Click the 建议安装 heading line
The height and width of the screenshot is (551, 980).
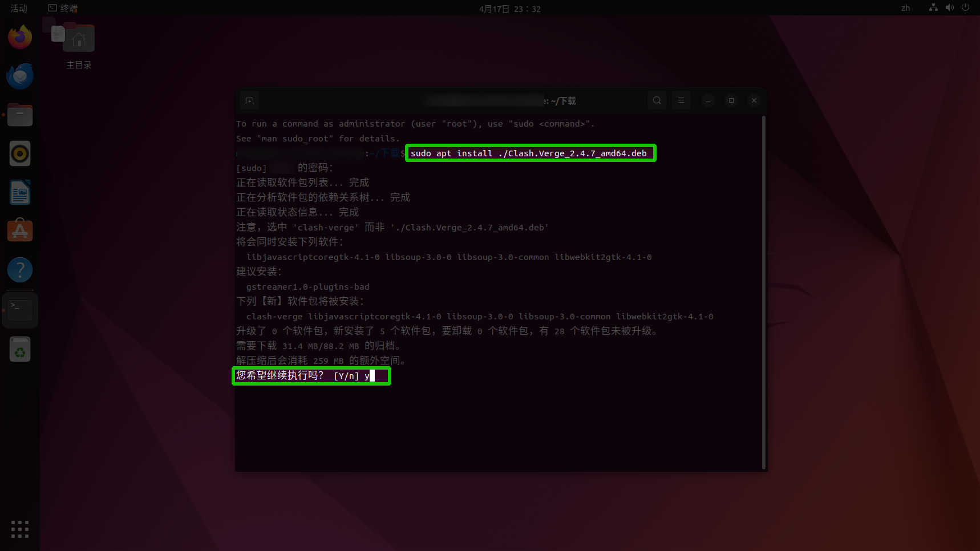tap(259, 272)
